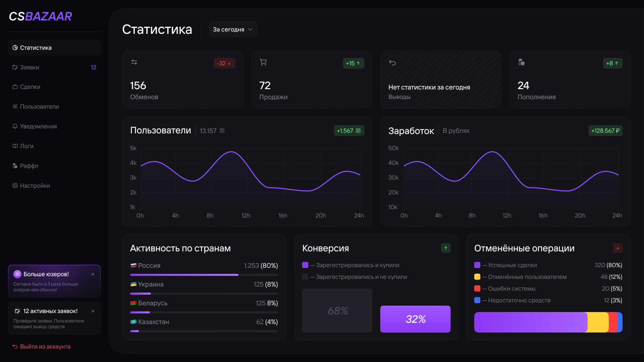
Task: Toggle yellow legend Отменённые пользователем
Action: pos(477,277)
